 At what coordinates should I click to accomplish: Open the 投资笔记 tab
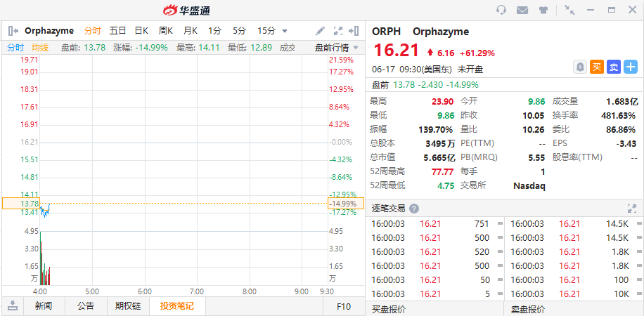point(177,305)
